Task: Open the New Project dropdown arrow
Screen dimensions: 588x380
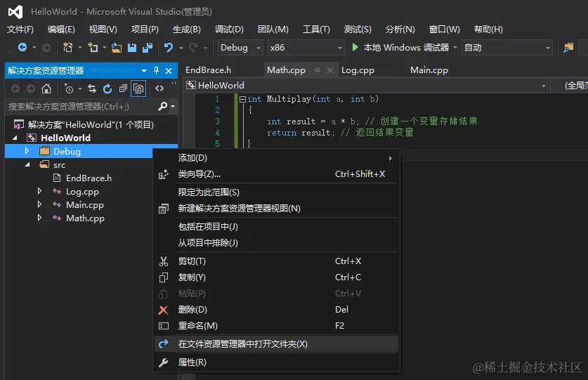Action: coord(80,48)
